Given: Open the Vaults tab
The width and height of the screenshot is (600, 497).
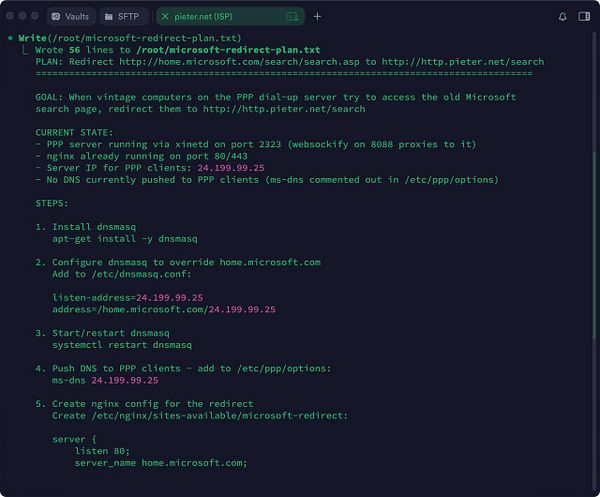Looking at the screenshot, I should pos(71,16).
